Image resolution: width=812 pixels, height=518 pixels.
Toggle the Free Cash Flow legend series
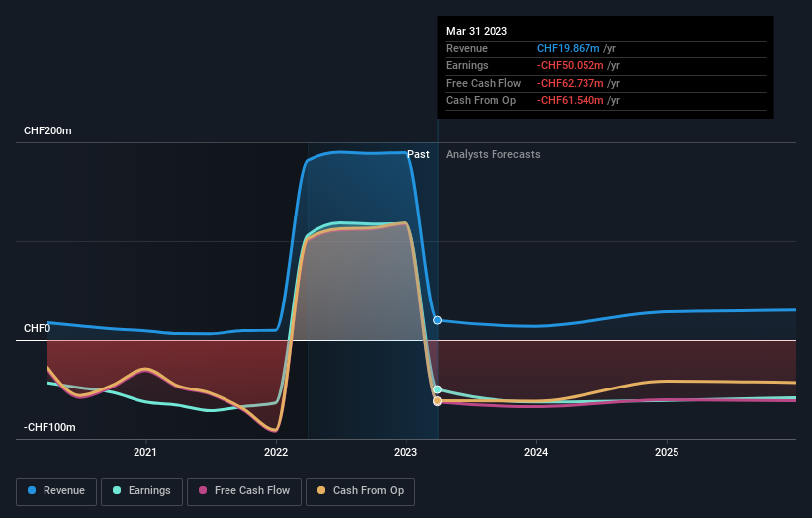click(x=244, y=491)
